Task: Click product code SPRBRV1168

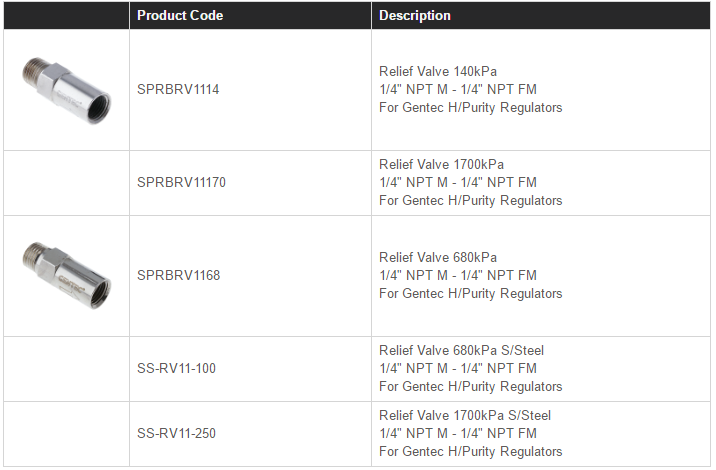Action: click(x=179, y=275)
